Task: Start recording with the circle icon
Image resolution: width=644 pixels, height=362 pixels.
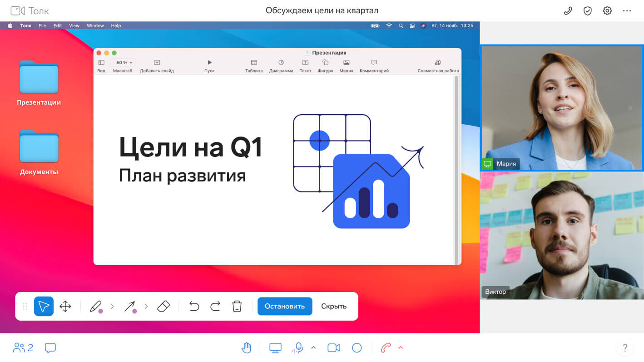Action: pos(357,348)
